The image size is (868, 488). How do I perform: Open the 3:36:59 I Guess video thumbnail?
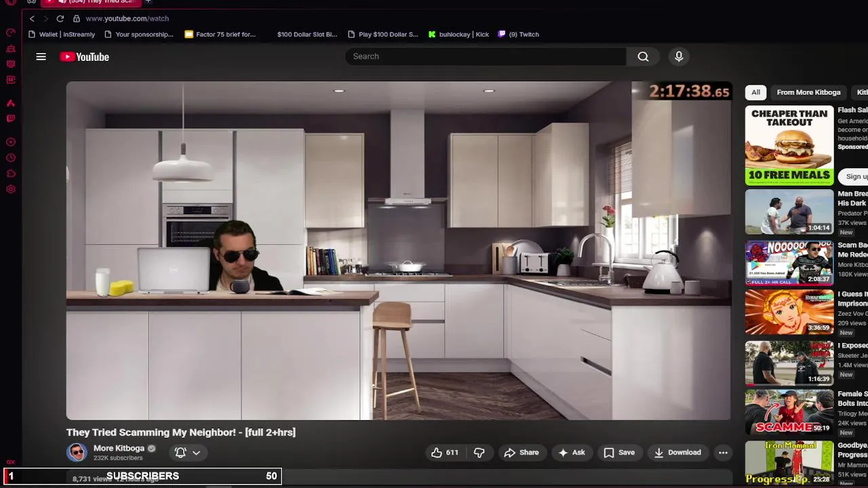(789, 312)
